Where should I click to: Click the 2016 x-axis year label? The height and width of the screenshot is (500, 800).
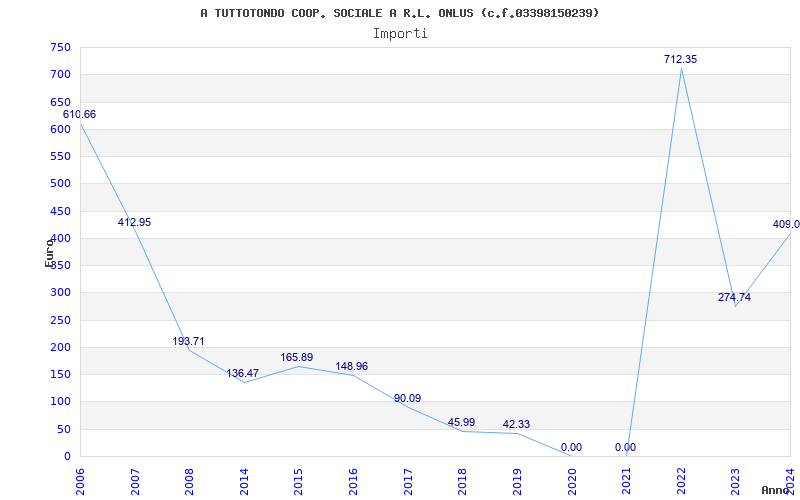(353, 483)
